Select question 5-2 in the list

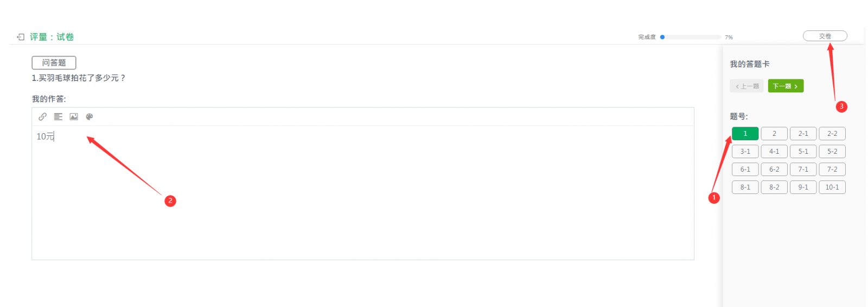tap(832, 152)
